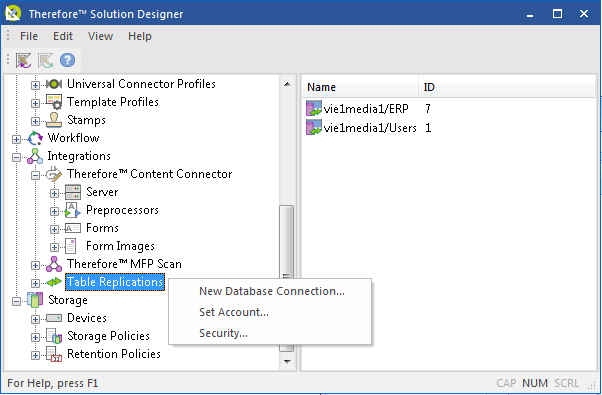
Task: Click the Therefore app logo in title bar
Action: 13,13
